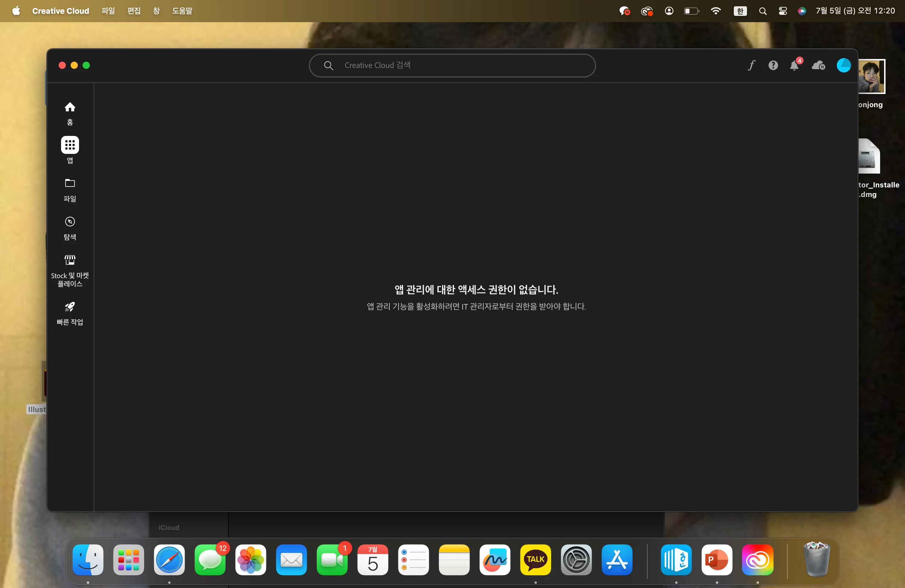The width and height of the screenshot is (905, 588).
Task: Check cloud sync status icon
Action: click(818, 66)
